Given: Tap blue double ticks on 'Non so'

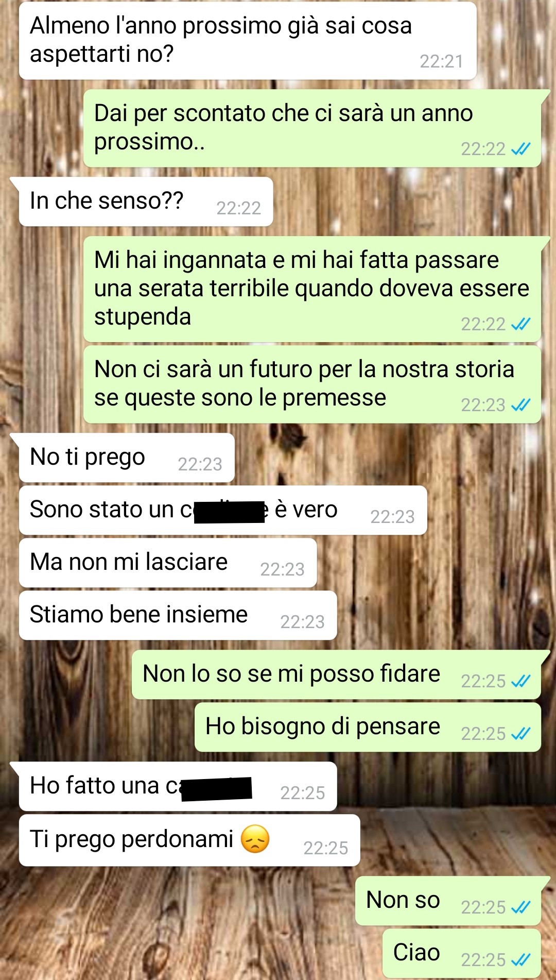Looking at the screenshot, I should point(521,907).
